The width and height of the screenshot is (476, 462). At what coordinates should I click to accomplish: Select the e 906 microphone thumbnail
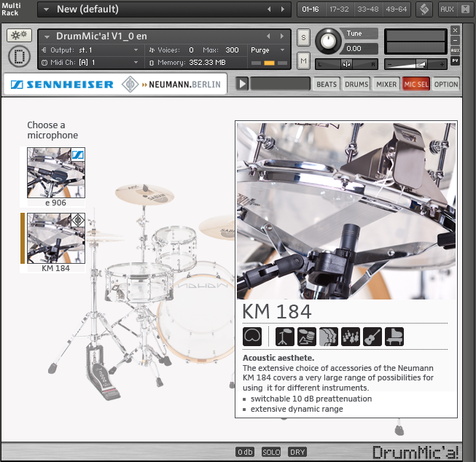56,173
